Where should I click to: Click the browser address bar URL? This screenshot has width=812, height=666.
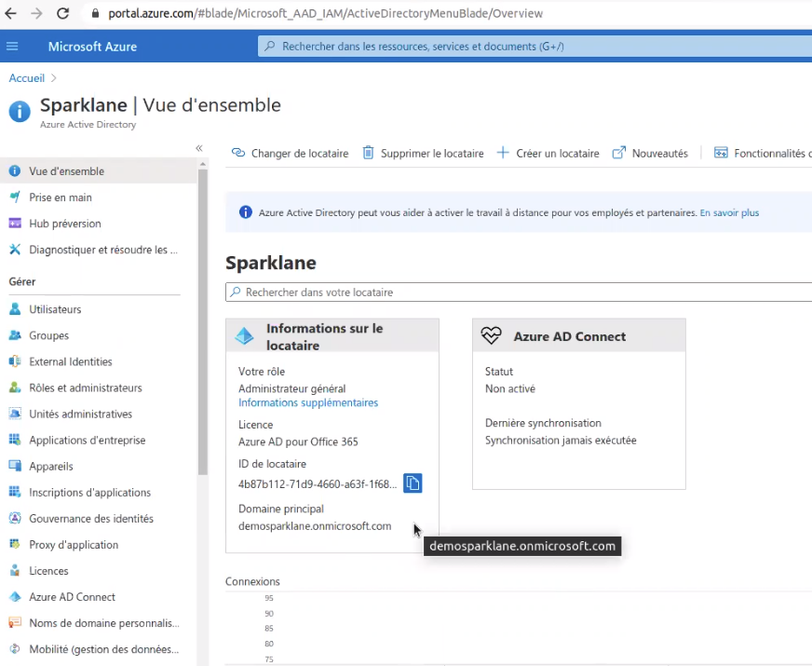click(x=325, y=13)
